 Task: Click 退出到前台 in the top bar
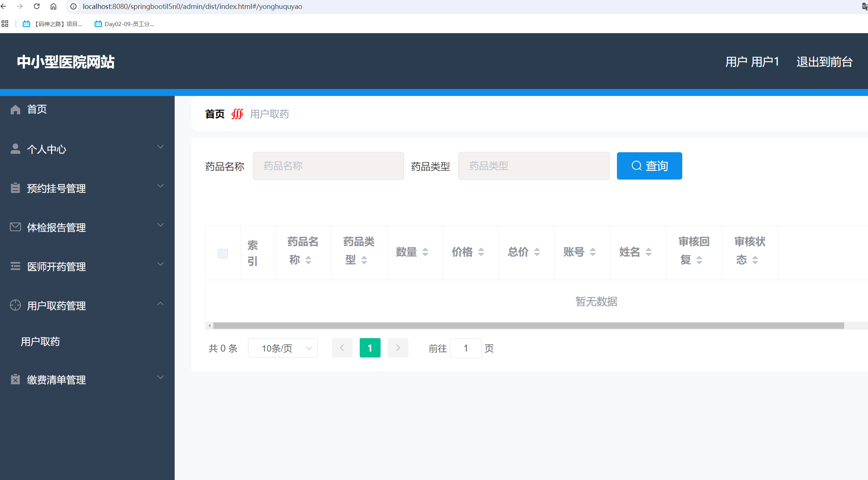pyautogui.click(x=824, y=61)
